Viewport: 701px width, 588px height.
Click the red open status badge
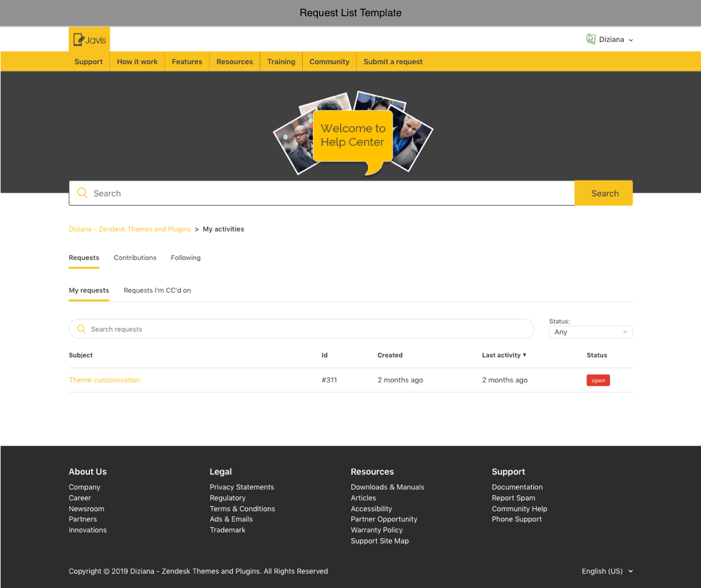pyautogui.click(x=598, y=380)
